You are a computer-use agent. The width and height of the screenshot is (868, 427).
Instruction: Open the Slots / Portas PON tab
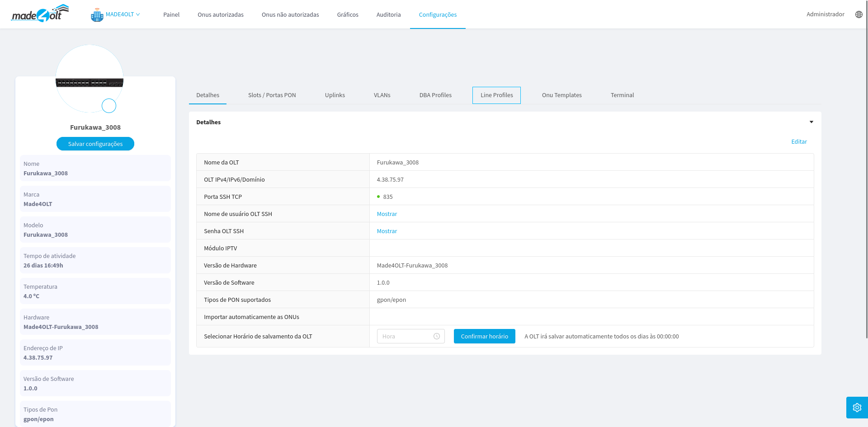point(272,95)
